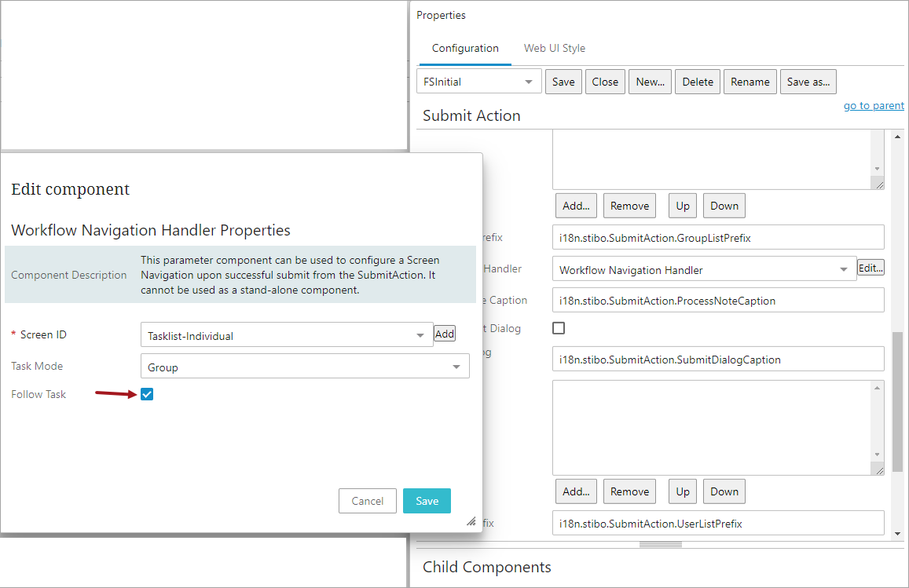Click the lower list box scroll-up arrow

[877, 388]
